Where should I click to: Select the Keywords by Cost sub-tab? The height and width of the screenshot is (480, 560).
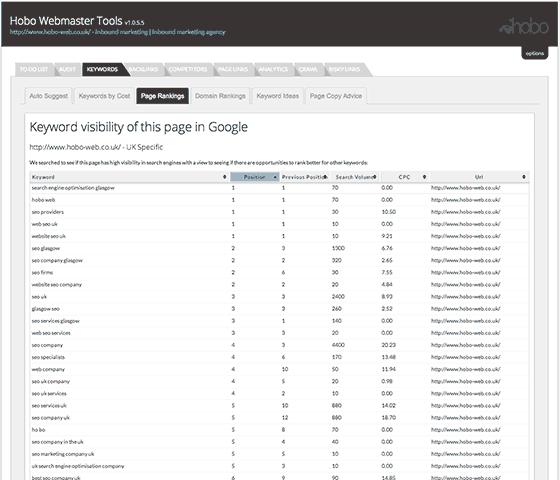(x=104, y=96)
